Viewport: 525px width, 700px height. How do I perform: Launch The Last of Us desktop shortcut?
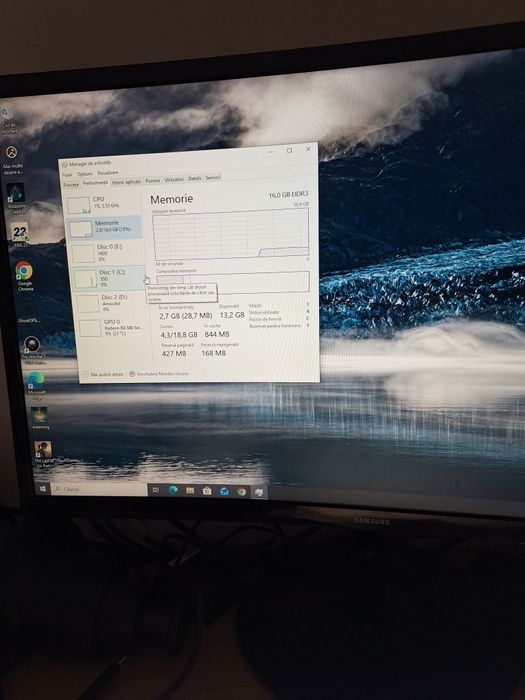point(44,454)
